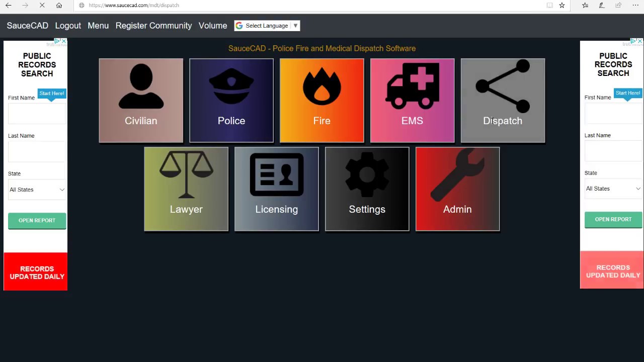644x362 pixels.
Task: Stop page loading with X button
Action: point(42,5)
